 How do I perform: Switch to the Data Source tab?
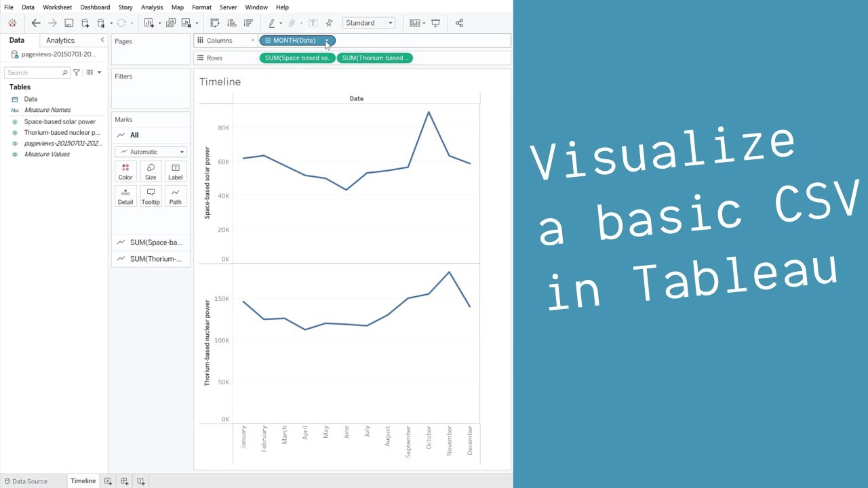[x=26, y=481]
